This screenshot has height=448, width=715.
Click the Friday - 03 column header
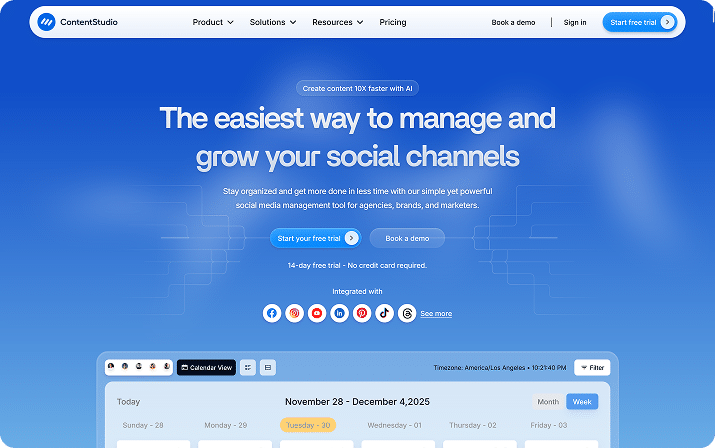(549, 425)
